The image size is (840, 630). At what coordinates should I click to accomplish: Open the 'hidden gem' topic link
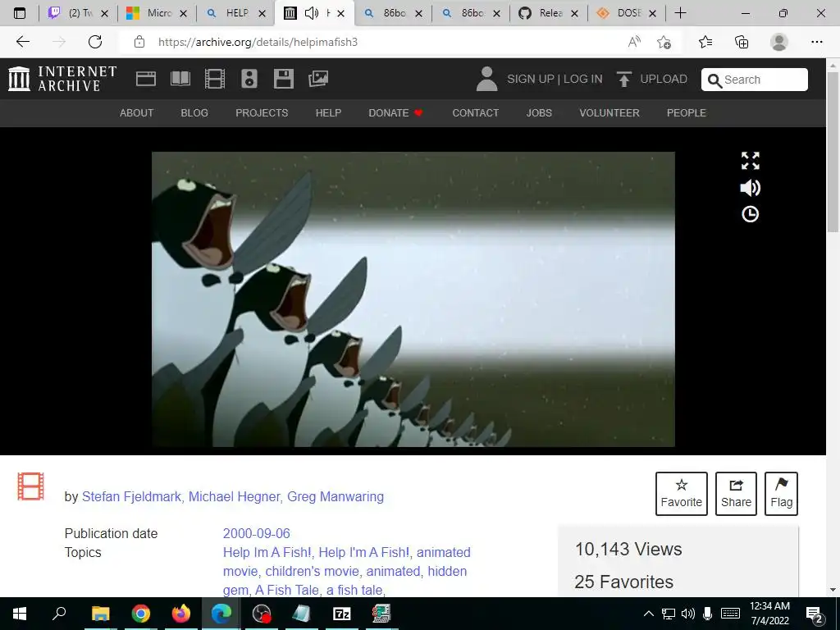tap(345, 580)
